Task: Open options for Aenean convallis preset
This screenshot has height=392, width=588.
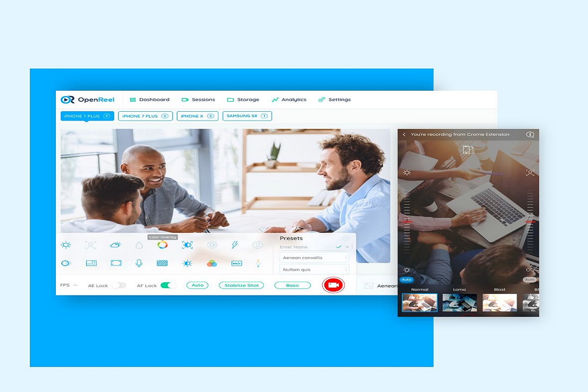Action: [x=346, y=258]
